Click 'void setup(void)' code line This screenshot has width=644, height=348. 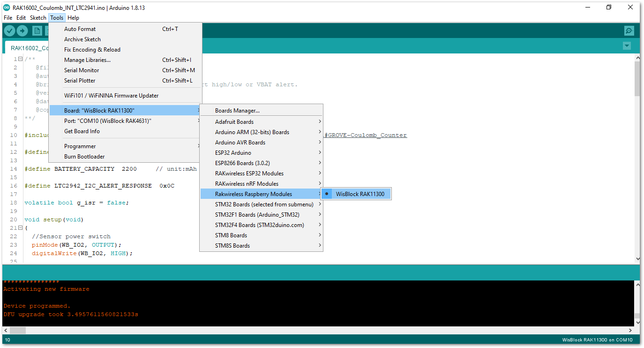(54, 219)
